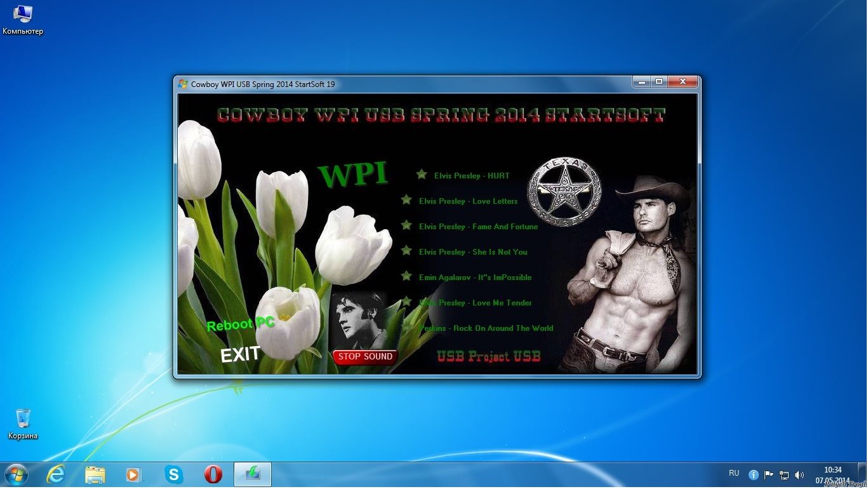Launch Skype from the taskbar
This screenshot has height=489, width=868.
(173, 474)
